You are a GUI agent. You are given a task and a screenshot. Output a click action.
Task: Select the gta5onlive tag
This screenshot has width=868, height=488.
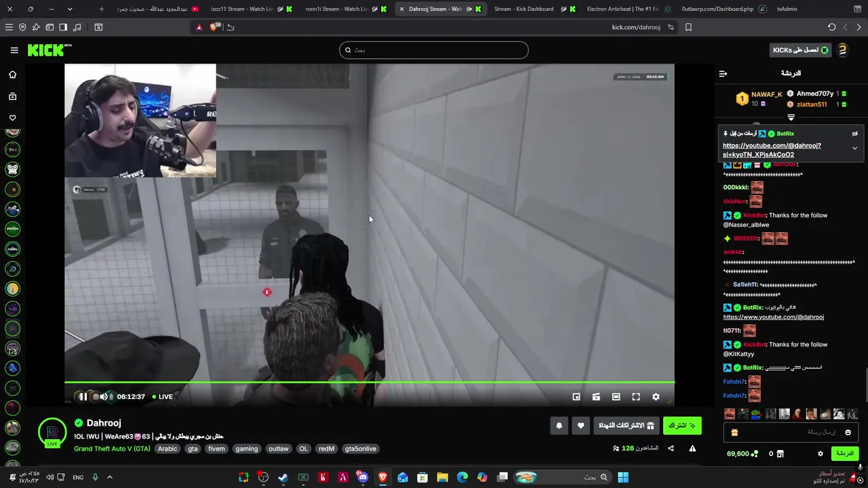coord(361,449)
